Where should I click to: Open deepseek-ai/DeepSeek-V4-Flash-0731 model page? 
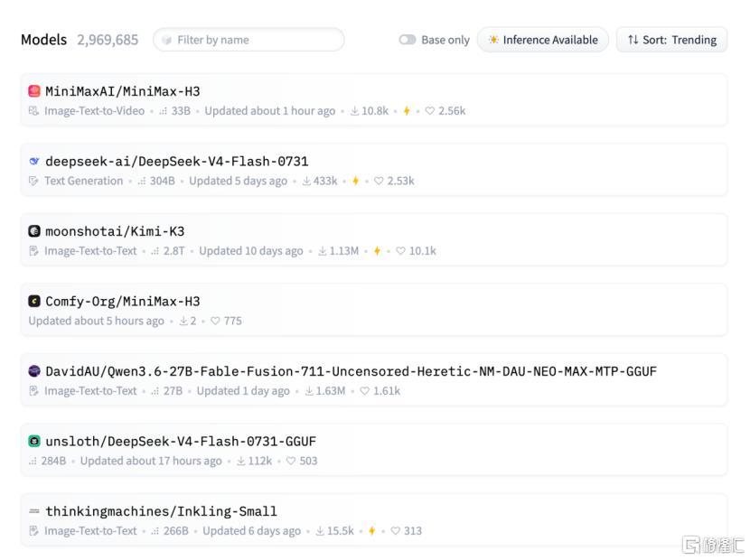tap(176, 161)
